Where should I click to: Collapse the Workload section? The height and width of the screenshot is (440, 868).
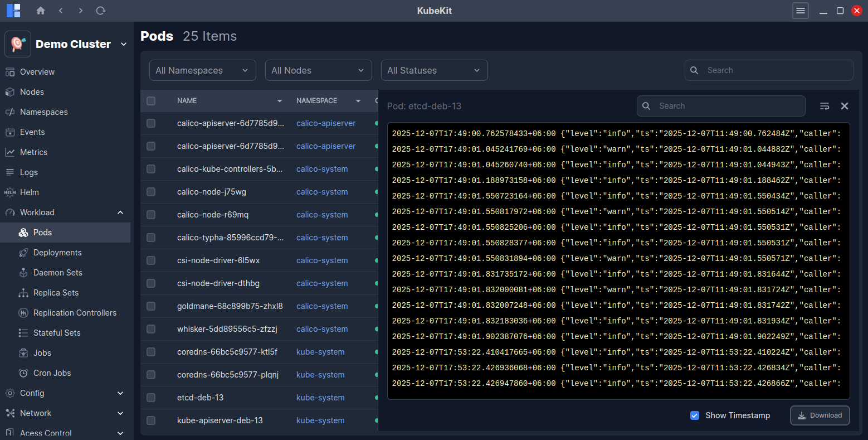click(x=120, y=212)
